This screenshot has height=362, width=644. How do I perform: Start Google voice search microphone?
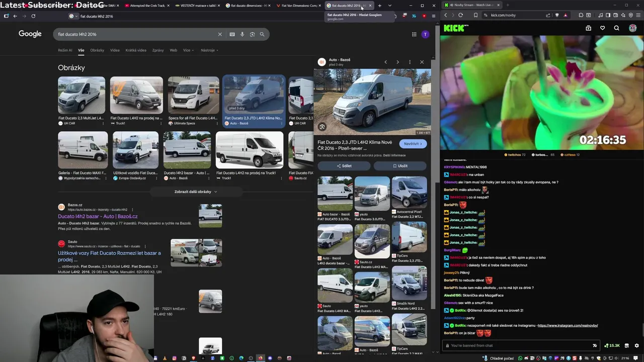[x=242, y=34]
